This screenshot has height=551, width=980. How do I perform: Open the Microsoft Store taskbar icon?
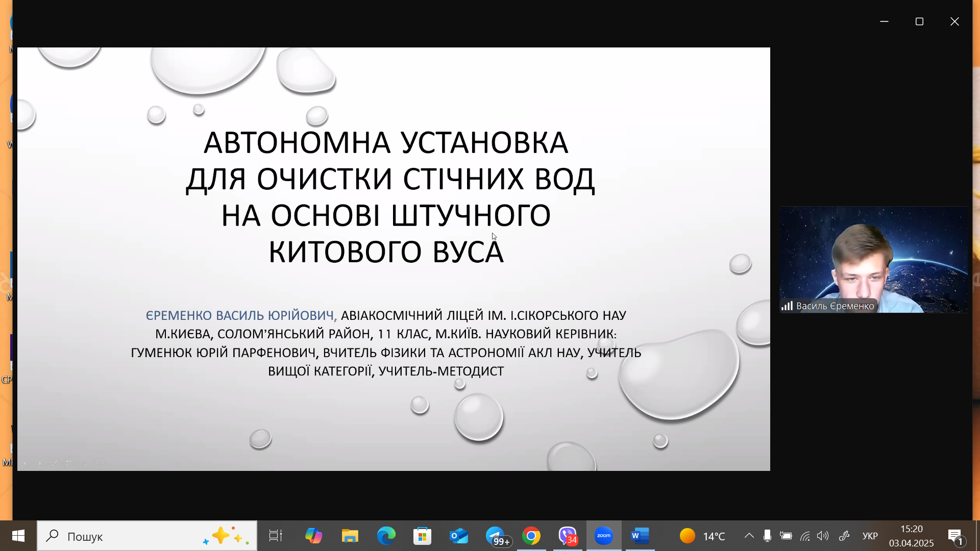click(423, 536)
